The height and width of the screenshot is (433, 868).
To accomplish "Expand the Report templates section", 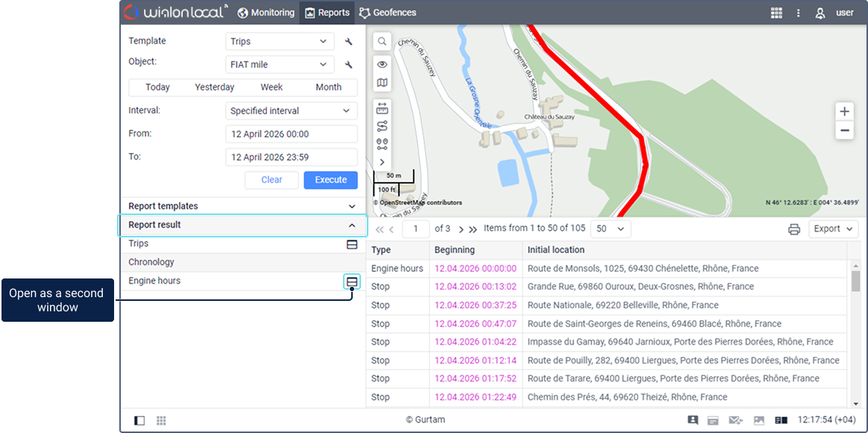I will [242, 206].
